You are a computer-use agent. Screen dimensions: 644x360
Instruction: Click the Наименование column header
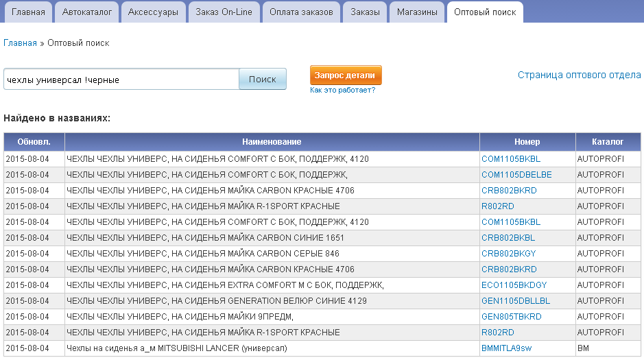pos(272,142)
